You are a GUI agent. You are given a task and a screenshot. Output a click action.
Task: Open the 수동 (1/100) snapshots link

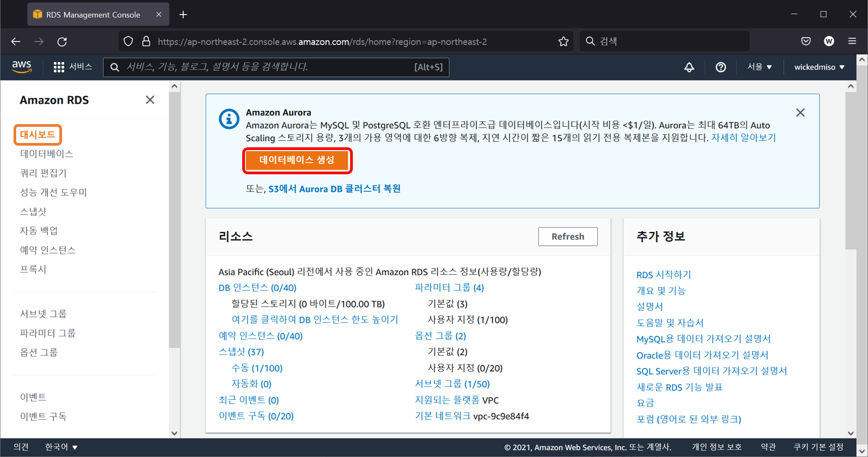pos(257,368)
